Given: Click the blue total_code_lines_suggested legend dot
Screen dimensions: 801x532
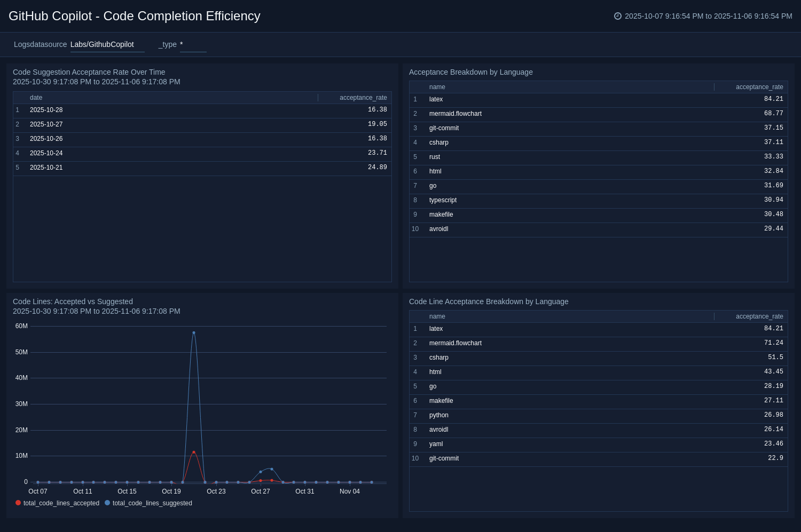Looking at the screenshot, I should (107, 503).
